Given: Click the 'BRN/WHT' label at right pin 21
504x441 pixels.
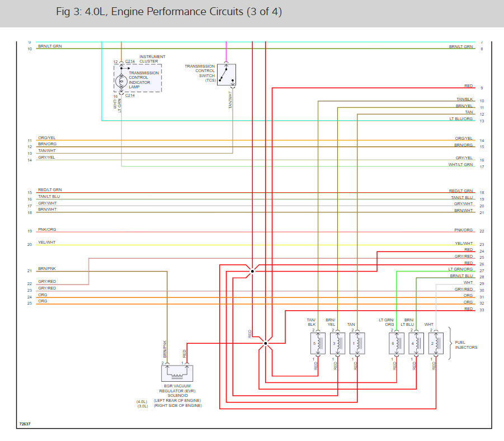Looking at the screenshot, I should [x=464, y=211].
